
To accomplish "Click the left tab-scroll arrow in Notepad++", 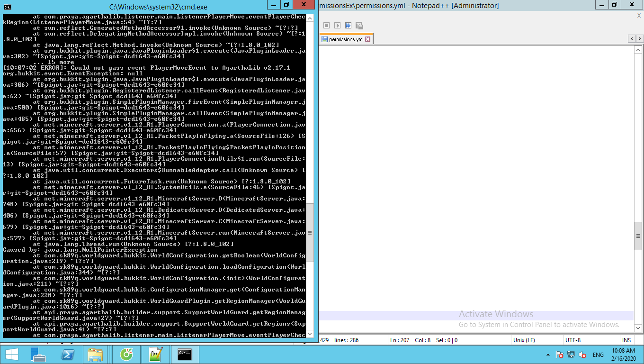I will [x=632, y=38].
